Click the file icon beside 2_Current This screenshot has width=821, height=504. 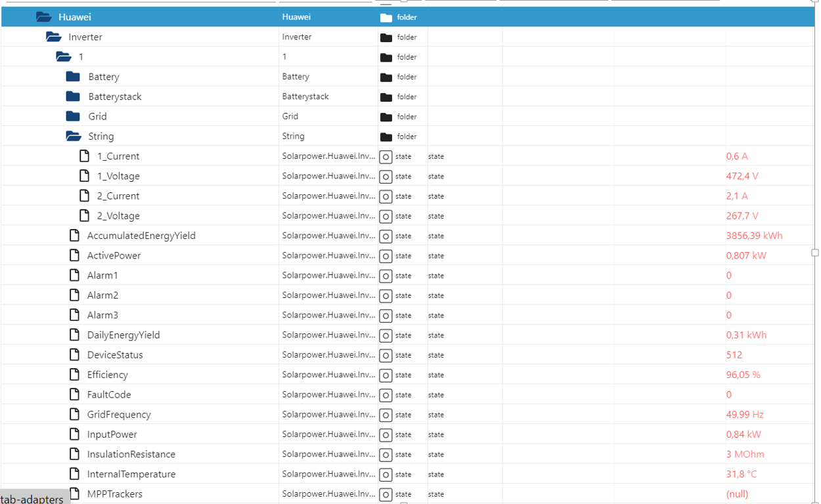(84, 196)
